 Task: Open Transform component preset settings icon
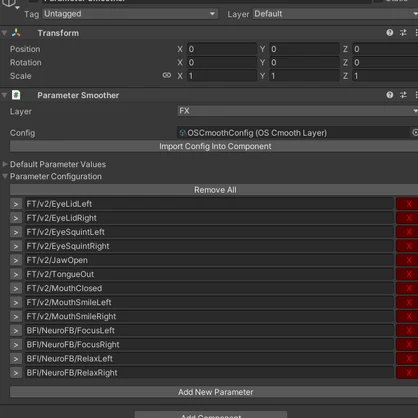tap(403, 33)
